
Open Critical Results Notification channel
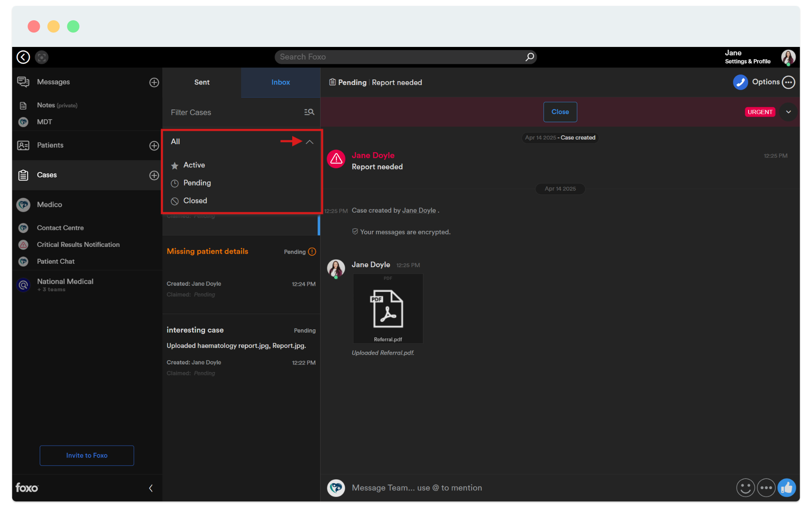tap(78, 245)
